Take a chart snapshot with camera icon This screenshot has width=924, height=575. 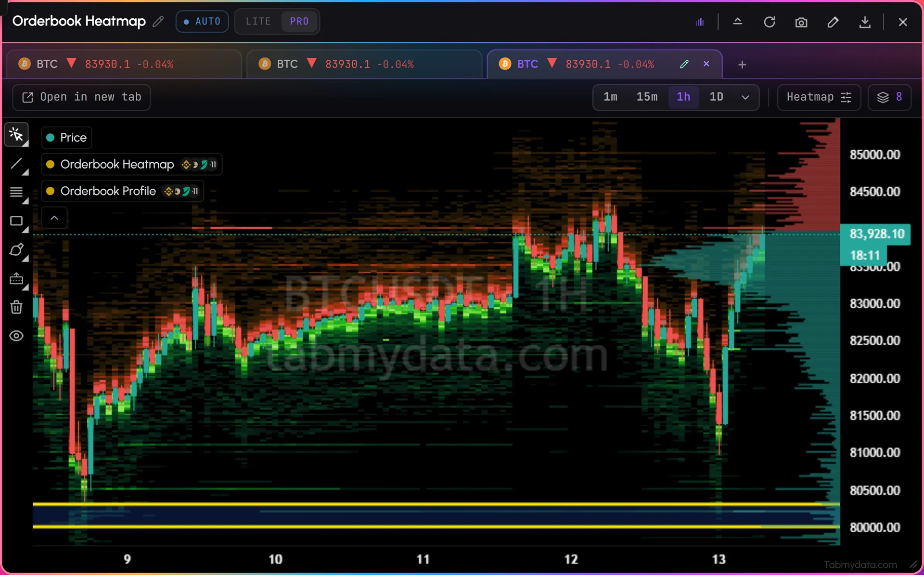801,22
